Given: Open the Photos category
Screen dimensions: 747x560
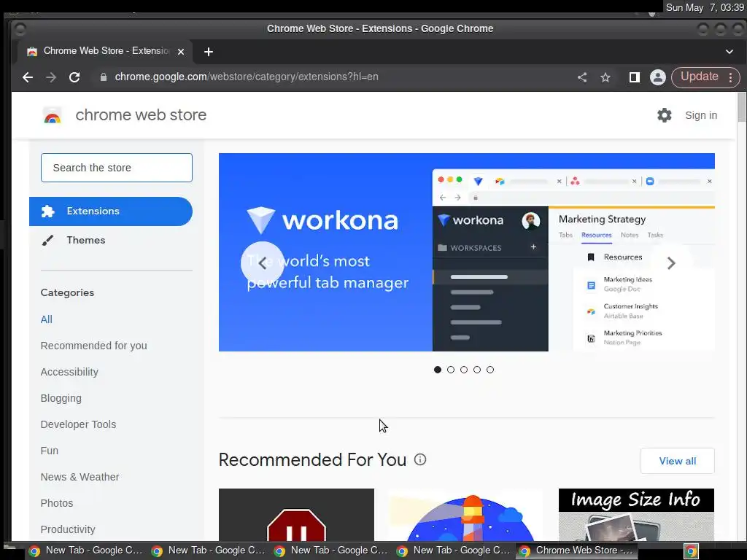Looking at the screenshot, I should click(57, 503).
